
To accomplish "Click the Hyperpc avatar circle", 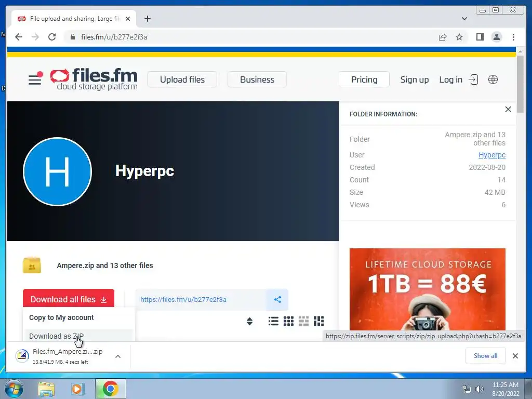I will [x=57, y=171].
